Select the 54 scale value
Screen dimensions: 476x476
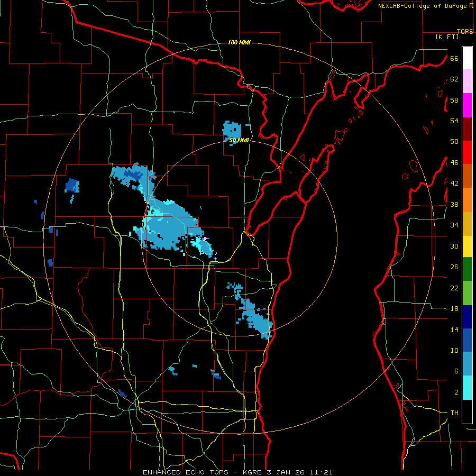coord(454,121)
